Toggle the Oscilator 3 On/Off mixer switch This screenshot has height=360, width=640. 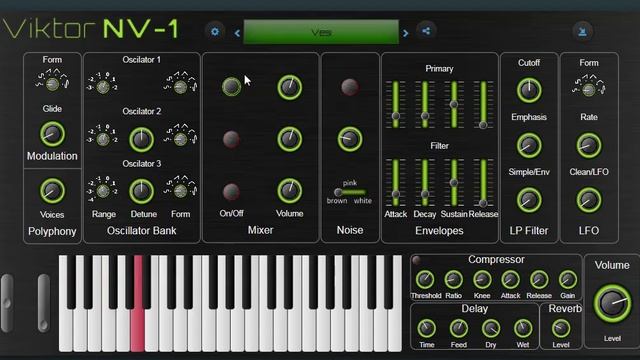pyautogui.click(x=231, y=191)
